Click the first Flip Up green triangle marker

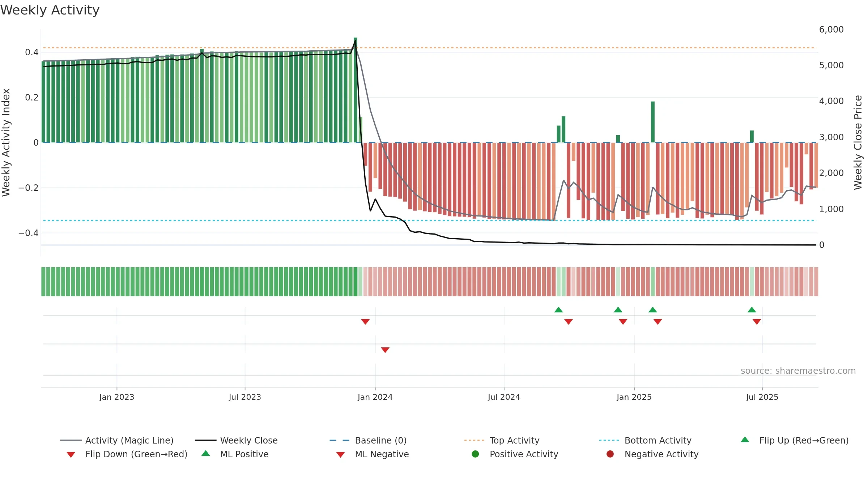click(558, 310)
